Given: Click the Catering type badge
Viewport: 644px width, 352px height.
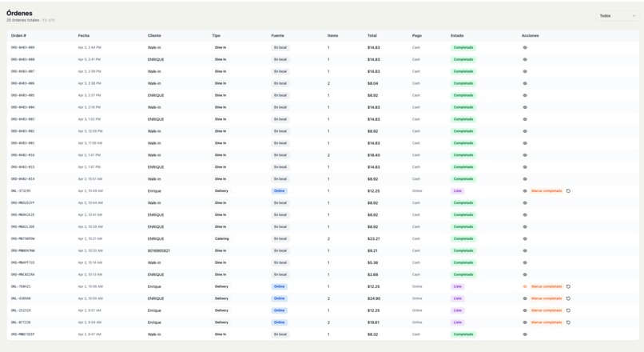Looking at the screenshot, I should (222, 238).
